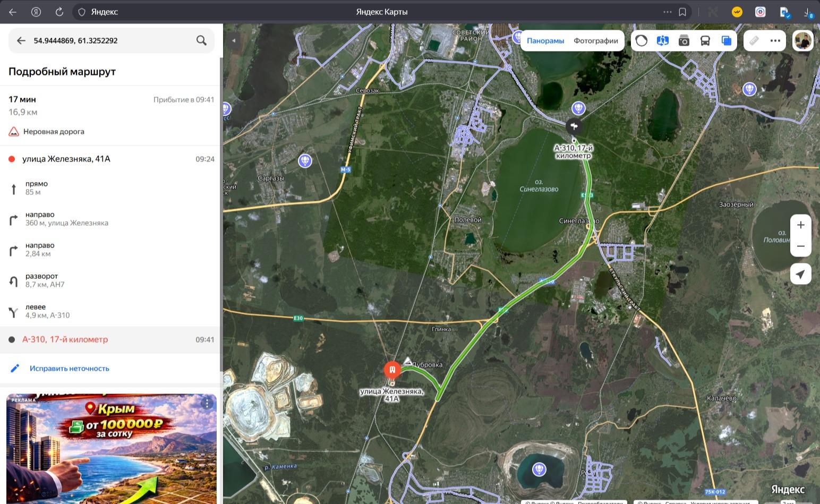The image size is (820, 504).
Task: Open the map toolbar three-dot more menu
Action: [x=775, y=40]
